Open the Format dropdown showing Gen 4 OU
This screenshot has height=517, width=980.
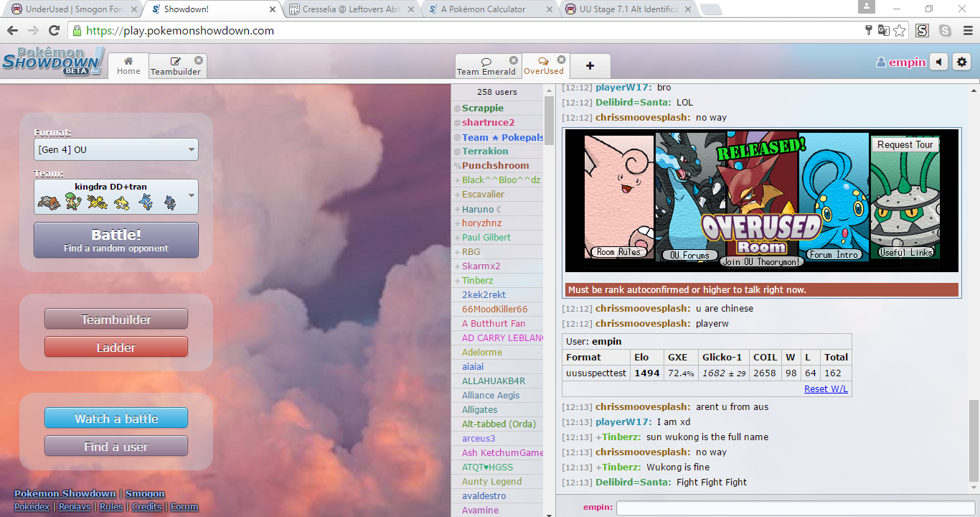(x=116, y=149)
